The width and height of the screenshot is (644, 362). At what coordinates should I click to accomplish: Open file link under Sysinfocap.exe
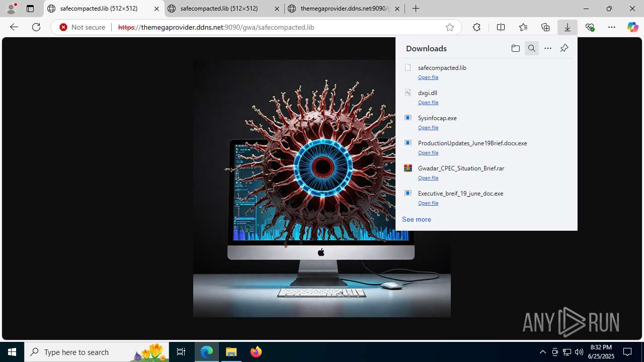click(x=428, y=127)
